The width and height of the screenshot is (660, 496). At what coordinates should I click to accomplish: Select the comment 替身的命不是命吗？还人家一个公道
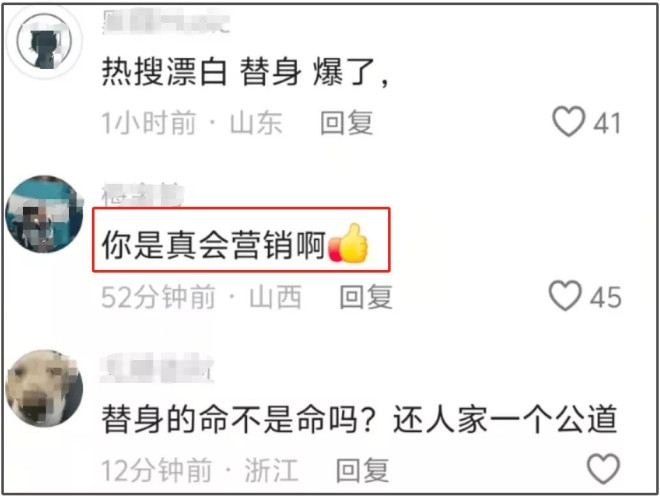click(x=359, y=419)
